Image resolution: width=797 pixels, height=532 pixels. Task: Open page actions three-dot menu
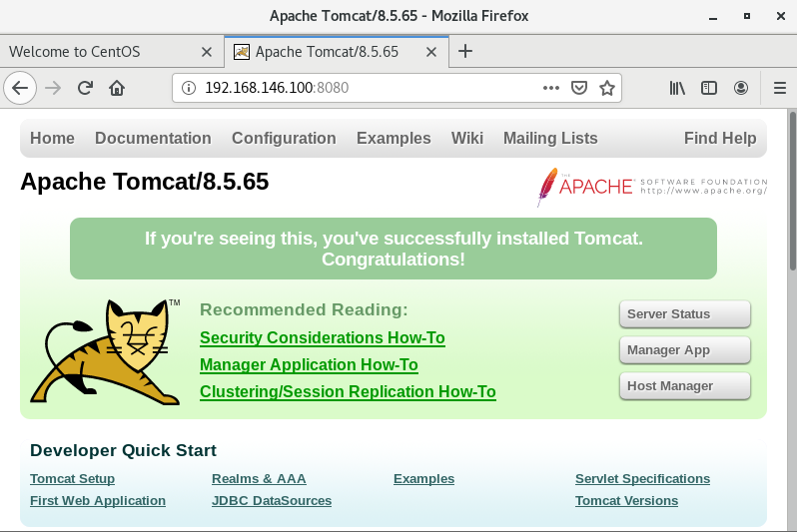[x=551, y=88]
